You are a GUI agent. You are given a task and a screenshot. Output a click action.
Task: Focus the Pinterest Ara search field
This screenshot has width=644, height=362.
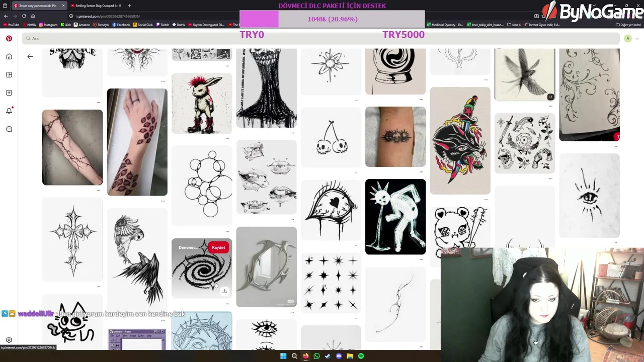(x=321, y=38)
